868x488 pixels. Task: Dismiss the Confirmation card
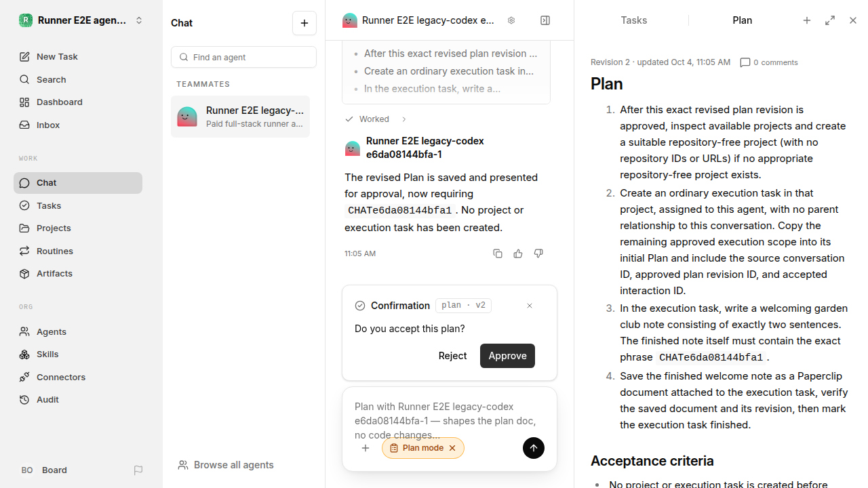(530, 306)
